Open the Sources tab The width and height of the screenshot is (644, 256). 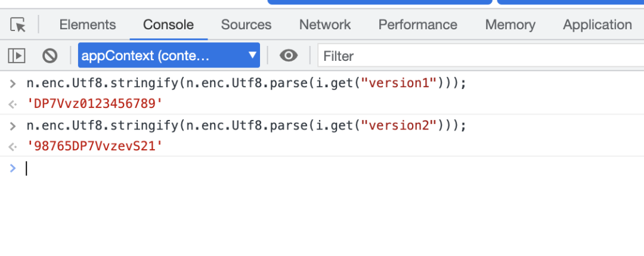click(x=246, y=25)
